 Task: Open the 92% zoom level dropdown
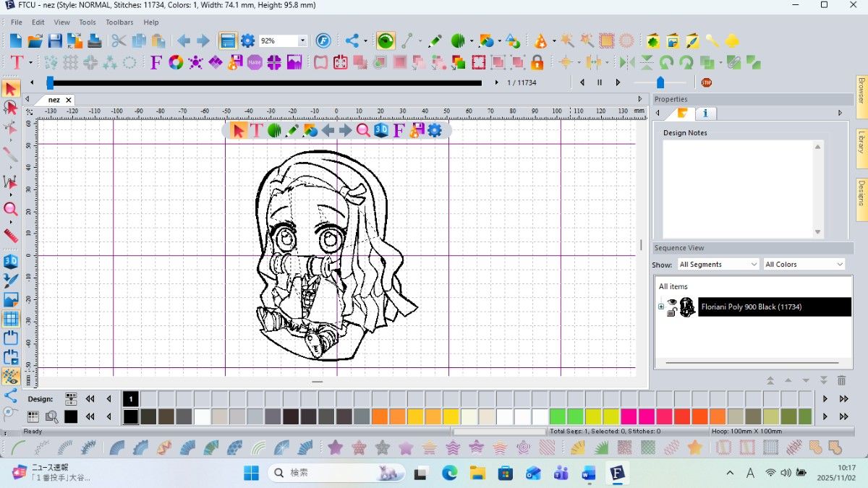click(302, 41)
